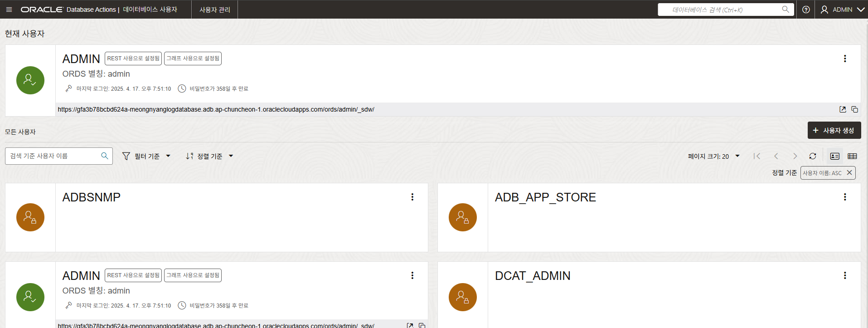The width and height of the screenshot is (868, 328).
Task: Open the help question mark icon
Action: [806, 10]
